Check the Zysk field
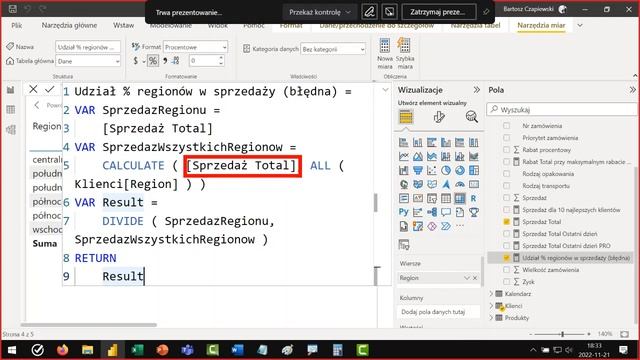Viewport: 640px width, 360px height. [507, 282]
